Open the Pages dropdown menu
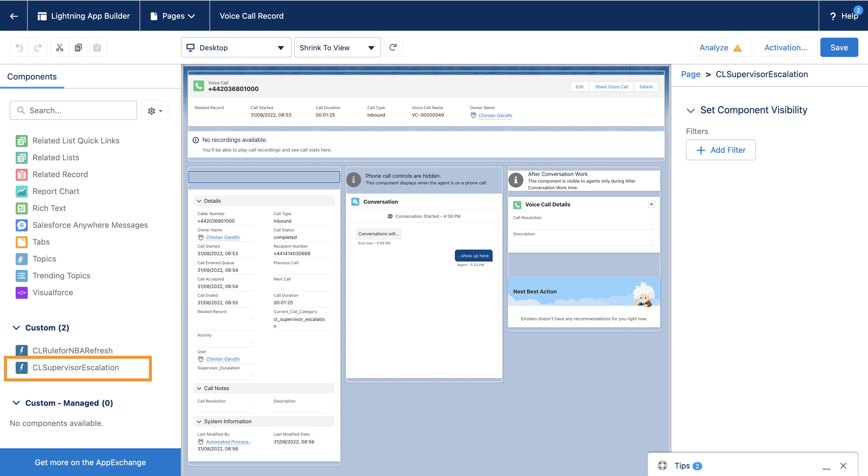 tap(173, 16)
